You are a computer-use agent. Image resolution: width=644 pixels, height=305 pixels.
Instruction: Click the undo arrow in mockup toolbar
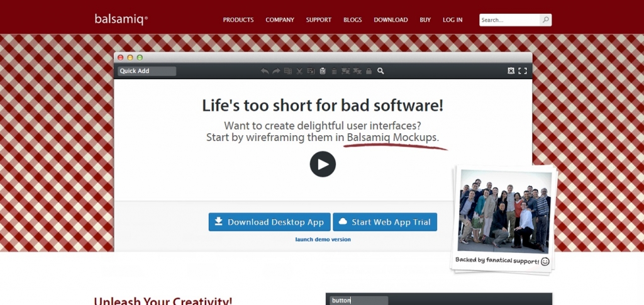click(265, 71)
